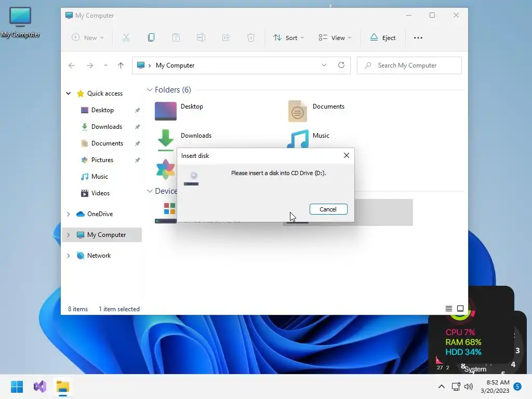Click the Cut scissors icon in toolbar

point(126,37)
